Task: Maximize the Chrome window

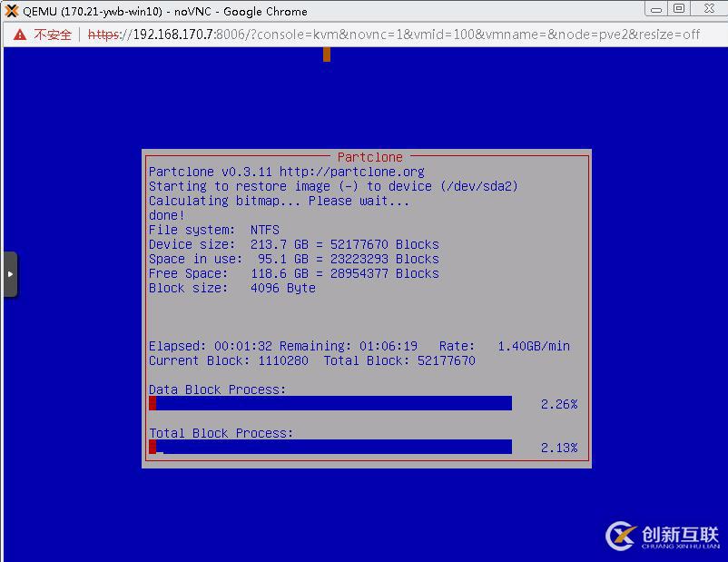Action: 679,10
